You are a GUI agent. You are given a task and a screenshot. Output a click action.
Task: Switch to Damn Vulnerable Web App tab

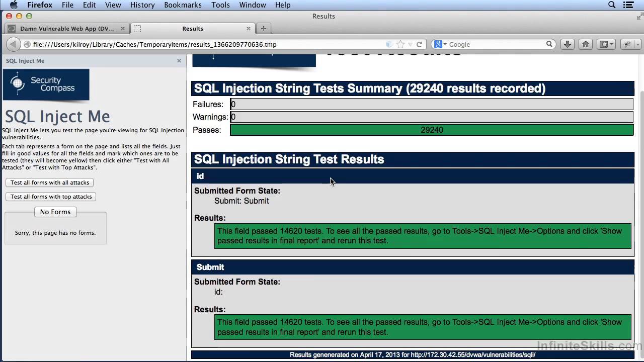click(67, 29)
